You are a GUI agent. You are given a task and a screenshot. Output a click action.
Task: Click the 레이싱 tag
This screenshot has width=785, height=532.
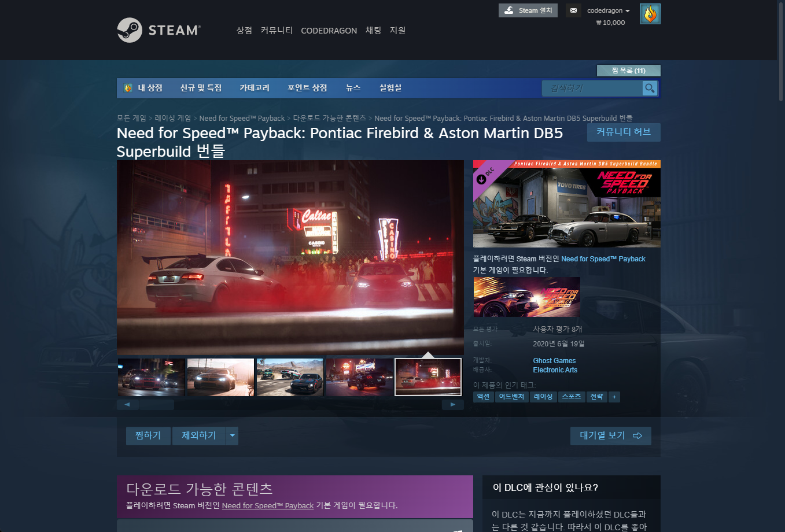click(x=543, y=397)
